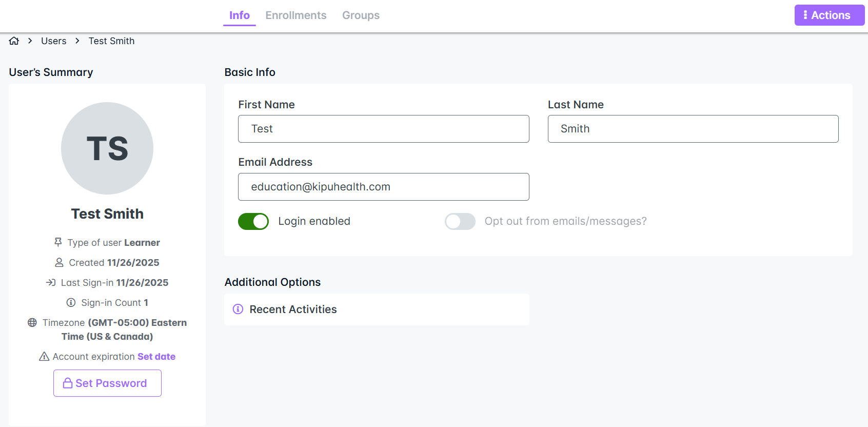The image size is (868, 427).
Task: Click the Set Password button
Action: [107, 383]
